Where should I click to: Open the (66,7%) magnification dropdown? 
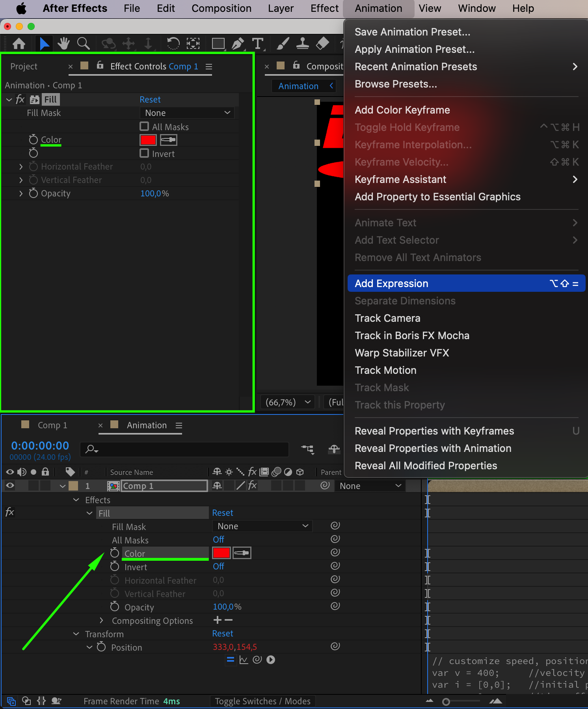pos(288,403)
